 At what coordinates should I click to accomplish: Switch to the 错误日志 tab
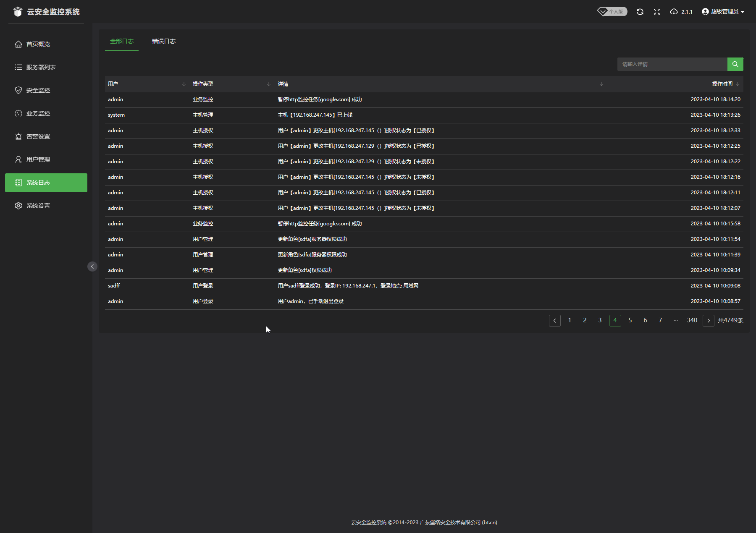click(x=163, y=41)
